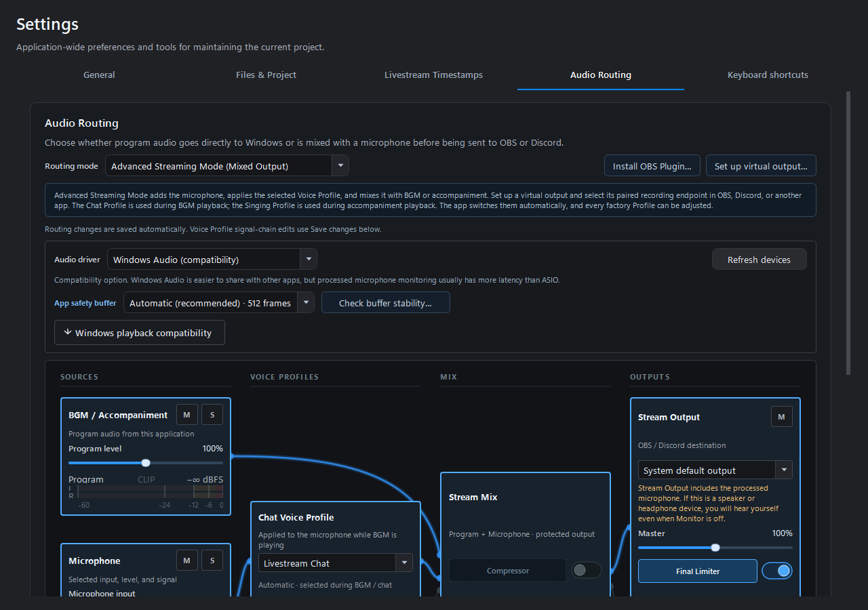Click the App safety buffer label
Image resolution: width=868 pixels, height=610 pixels.
point(85,303)
